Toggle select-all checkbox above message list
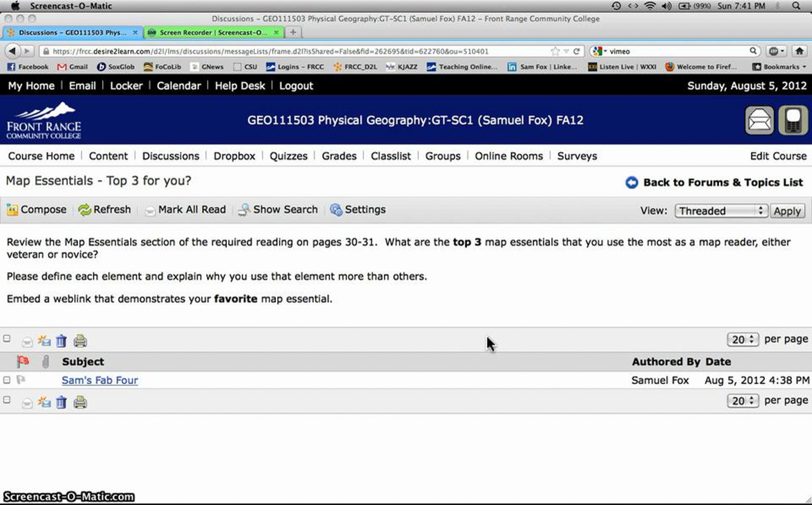The height and width of the screenshot is (505, 812). tap(7, 339)
